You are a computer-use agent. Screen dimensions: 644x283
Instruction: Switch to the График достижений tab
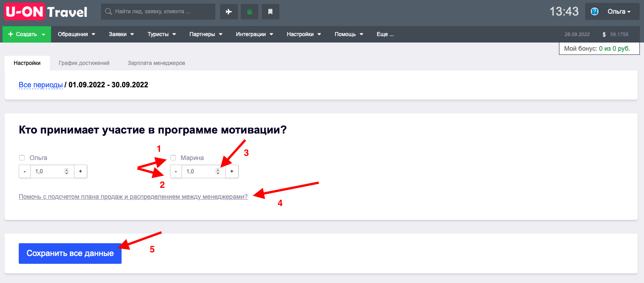pos(84,63)
